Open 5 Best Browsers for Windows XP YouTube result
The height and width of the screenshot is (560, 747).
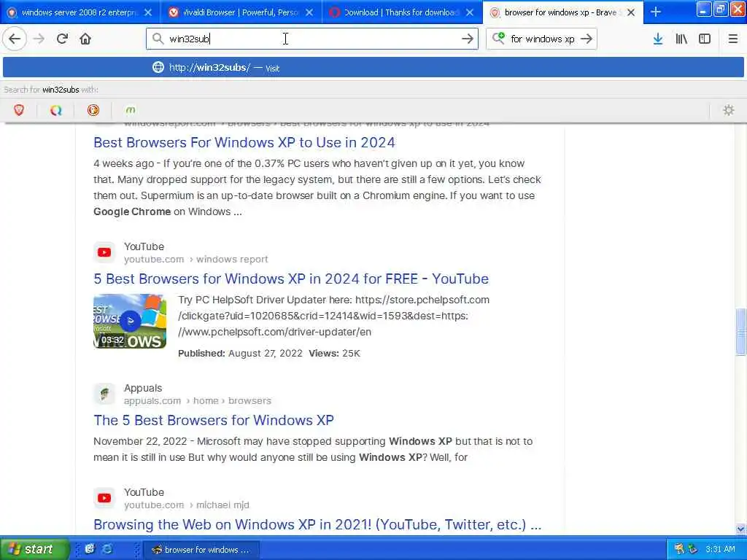pyautogui.click(x=291, y=279)
